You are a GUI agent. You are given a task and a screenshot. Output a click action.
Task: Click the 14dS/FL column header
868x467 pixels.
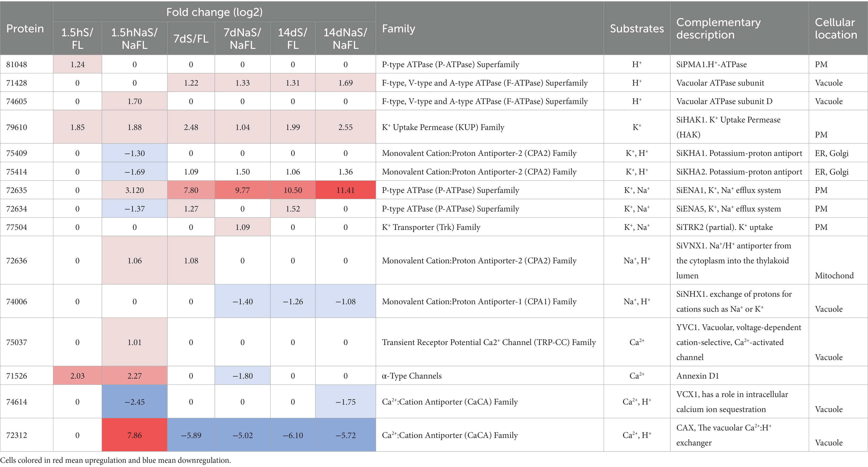[x=293, y=38]
